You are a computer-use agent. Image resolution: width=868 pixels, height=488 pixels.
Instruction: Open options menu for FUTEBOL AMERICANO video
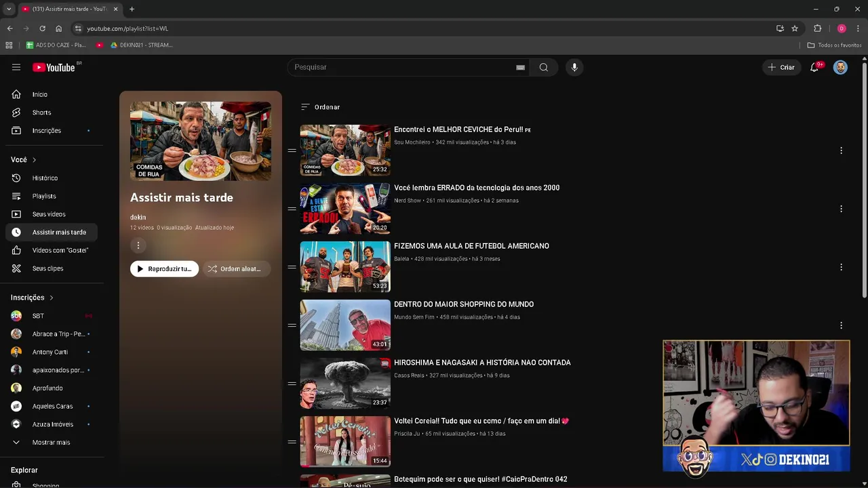tap(841, 267)
